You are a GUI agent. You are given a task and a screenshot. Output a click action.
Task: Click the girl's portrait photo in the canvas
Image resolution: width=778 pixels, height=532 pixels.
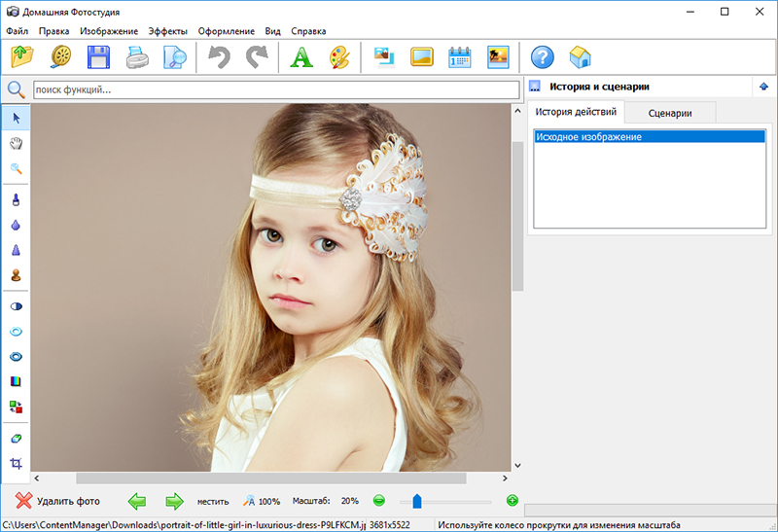271,287
